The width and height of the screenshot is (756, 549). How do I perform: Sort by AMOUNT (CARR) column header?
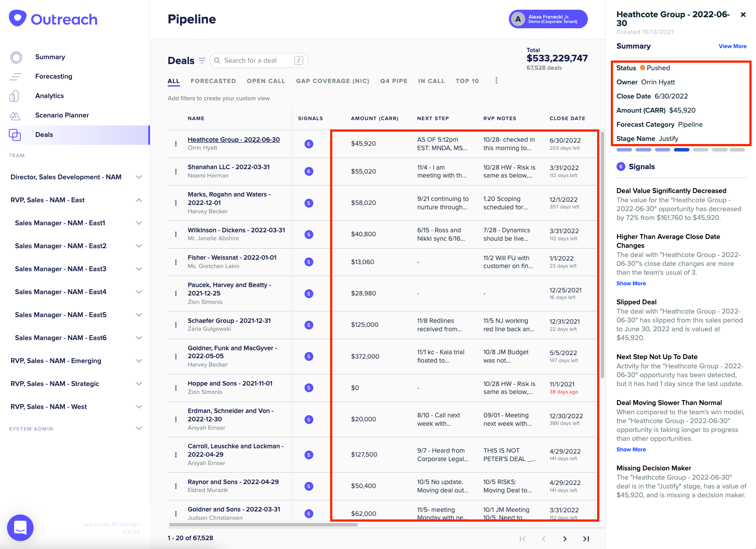pyautogui.click(x=374, y=118)
